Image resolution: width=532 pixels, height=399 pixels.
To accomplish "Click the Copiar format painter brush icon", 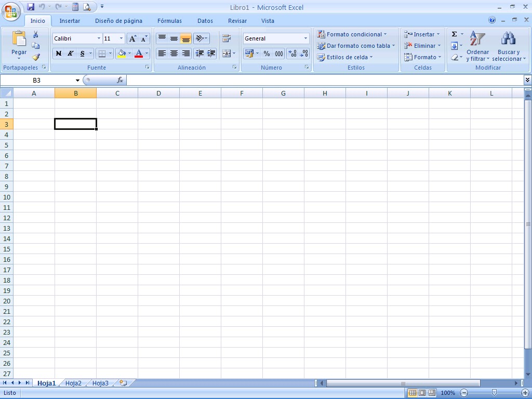I will [x=36, y=57].
